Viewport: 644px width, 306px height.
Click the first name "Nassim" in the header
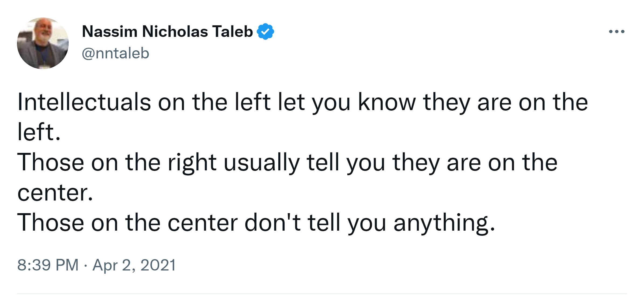point(110,31)
